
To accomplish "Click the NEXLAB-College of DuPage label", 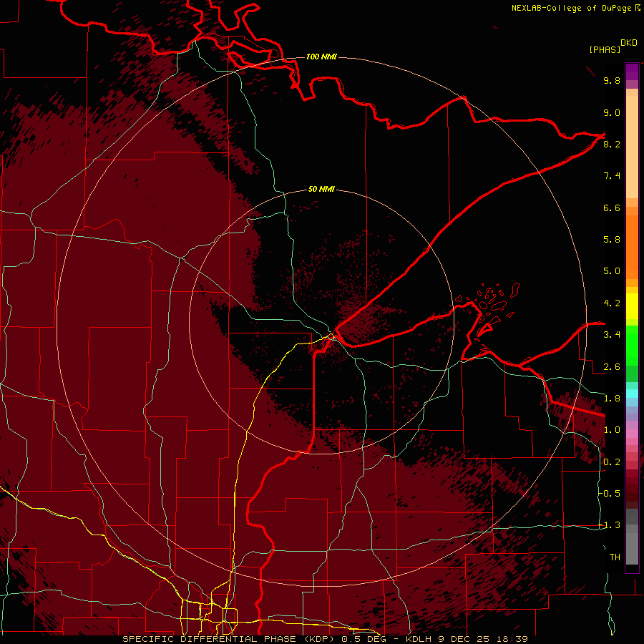I will point(572,8).
